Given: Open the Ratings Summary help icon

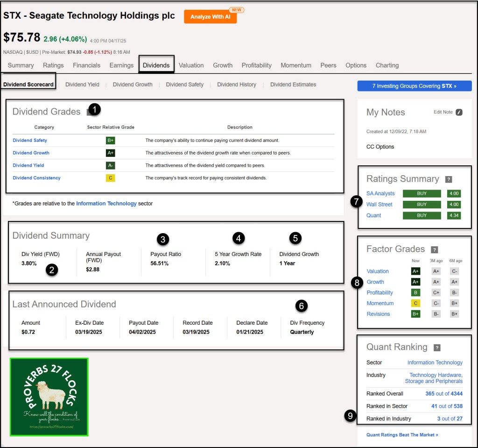Looking at the screenshot, I should tap(449, 179).
